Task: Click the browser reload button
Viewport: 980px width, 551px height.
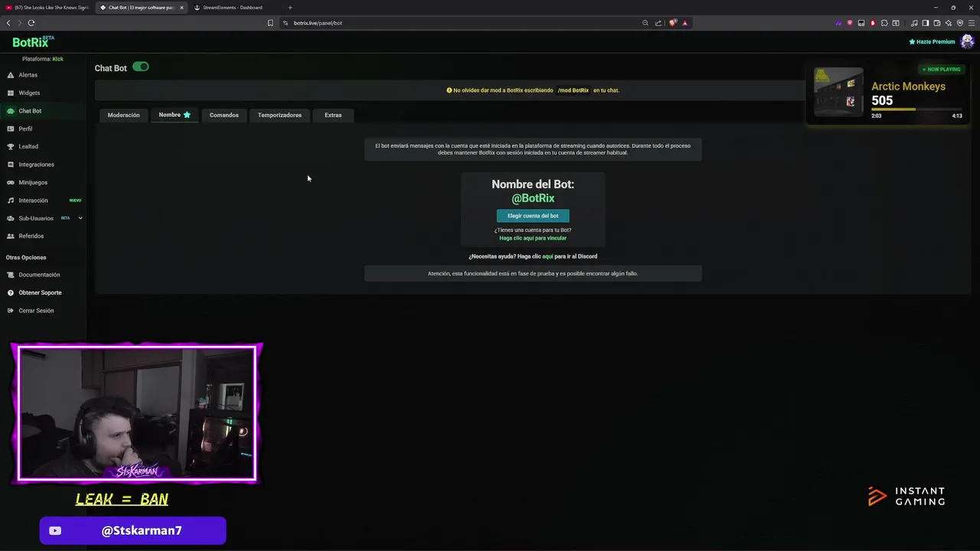Action: click(x=31, y=23)
